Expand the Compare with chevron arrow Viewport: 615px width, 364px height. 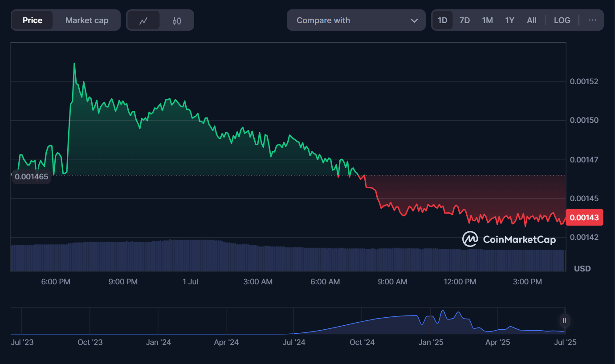tap(414, 20)
